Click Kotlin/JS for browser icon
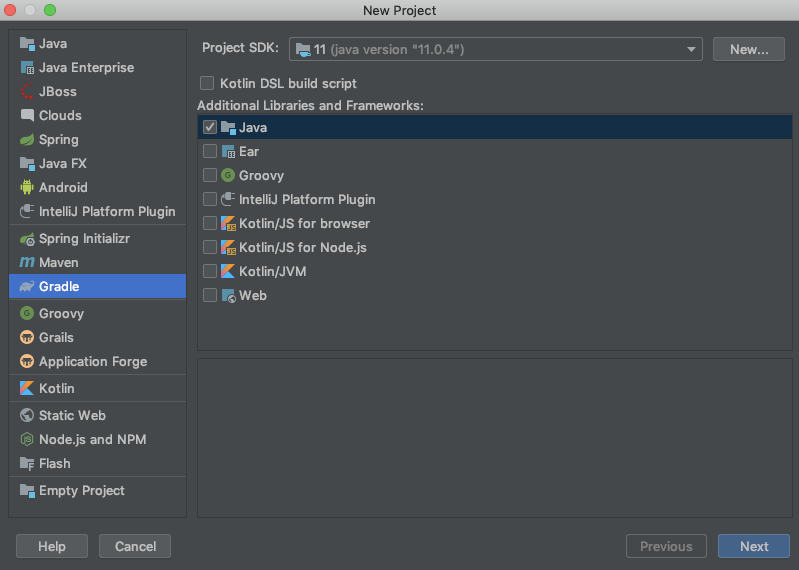Viewport: 799px width, 570px height. coord(228,223)
